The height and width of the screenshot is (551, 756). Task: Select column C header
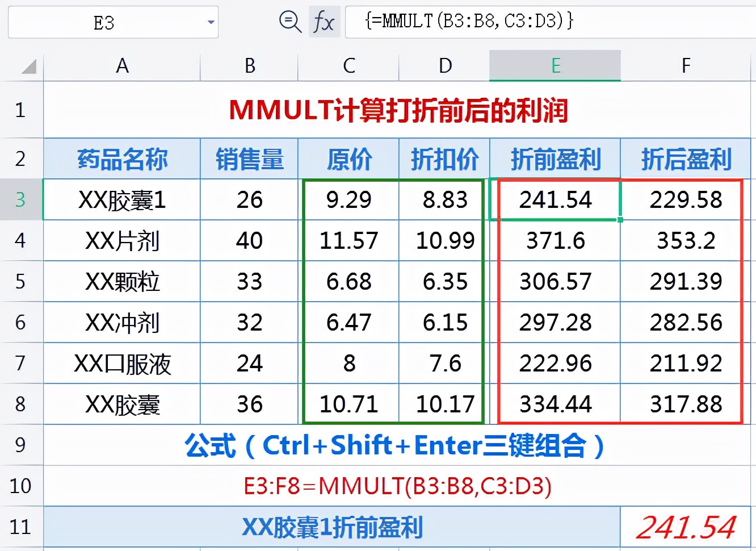pyautogui.click(x=348, y=66)
